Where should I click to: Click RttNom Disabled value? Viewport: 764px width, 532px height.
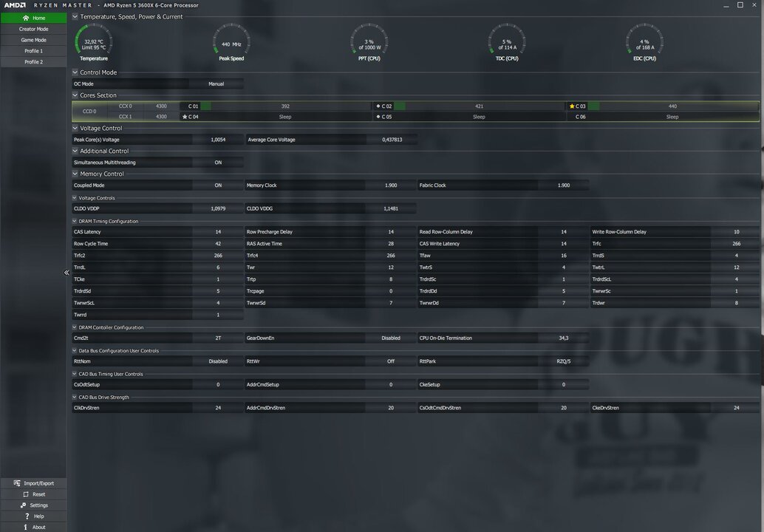[218, 361]
